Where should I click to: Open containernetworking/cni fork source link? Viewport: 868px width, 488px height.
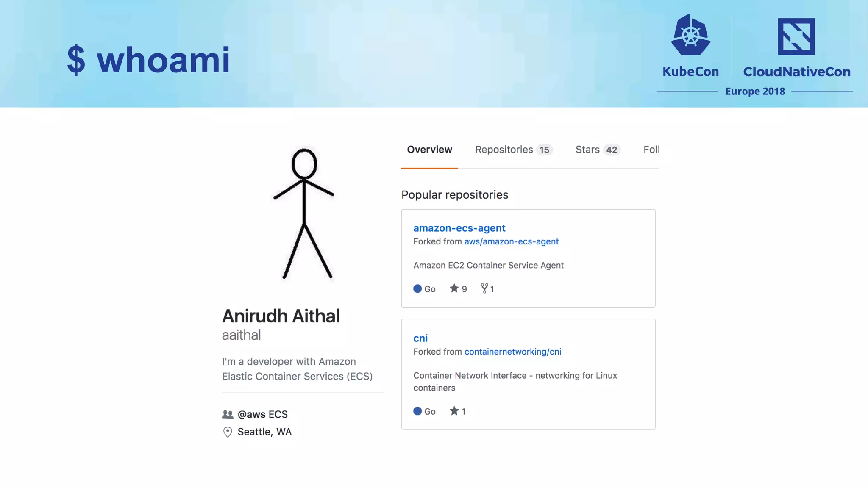tap(512, 352)
